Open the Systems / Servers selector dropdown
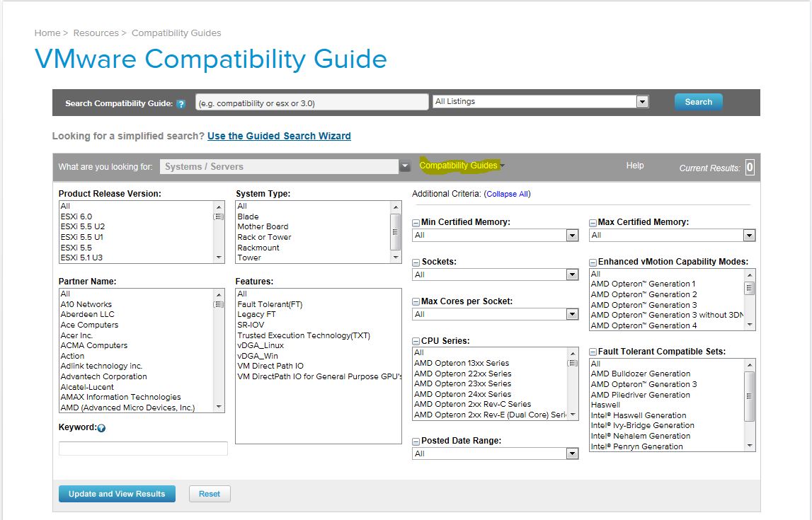 (x=404, y=166)
